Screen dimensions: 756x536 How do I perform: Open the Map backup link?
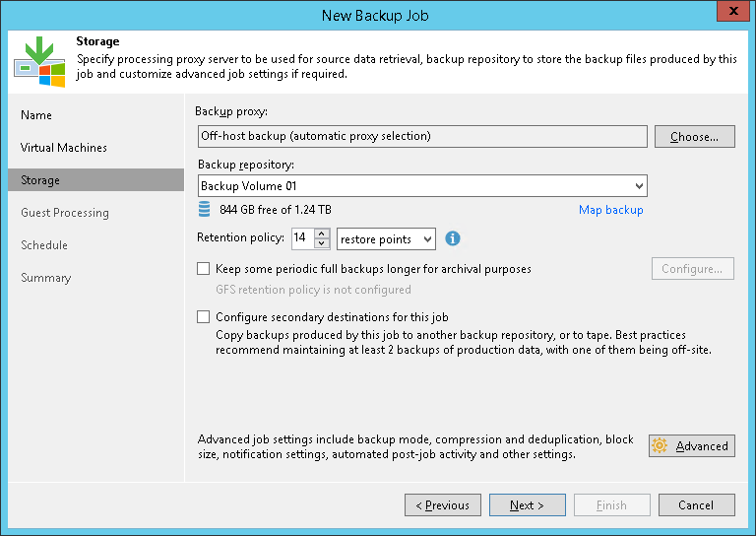coord(610,210)
